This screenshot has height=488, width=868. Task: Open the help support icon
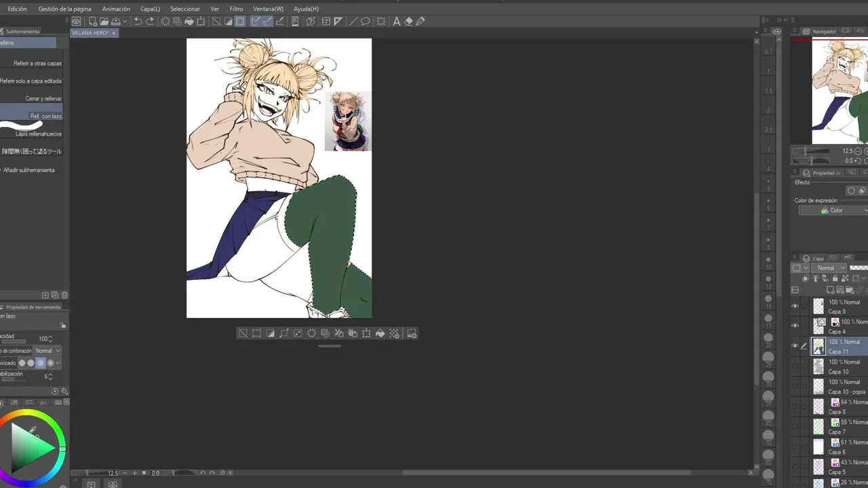311,21
